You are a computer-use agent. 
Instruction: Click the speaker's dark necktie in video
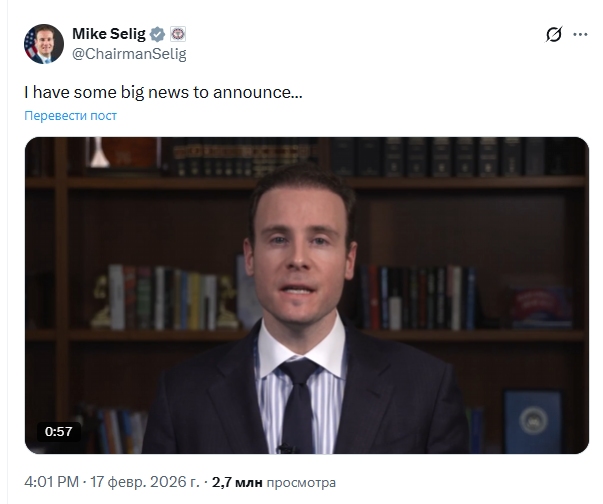(x=298, y=404)
